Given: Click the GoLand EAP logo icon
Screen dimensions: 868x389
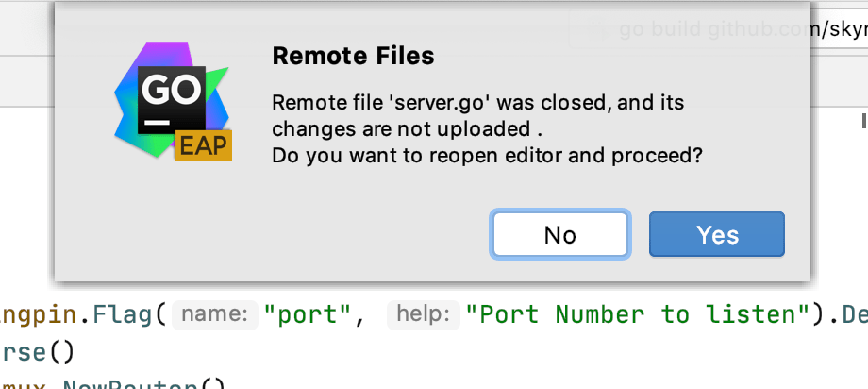Looking at the screenshot, I should tap(172, 99).
